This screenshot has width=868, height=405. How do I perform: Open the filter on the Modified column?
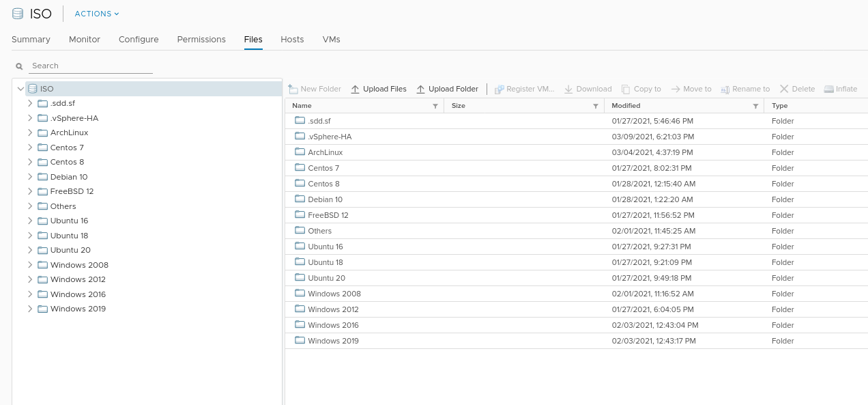pos(755,106)
